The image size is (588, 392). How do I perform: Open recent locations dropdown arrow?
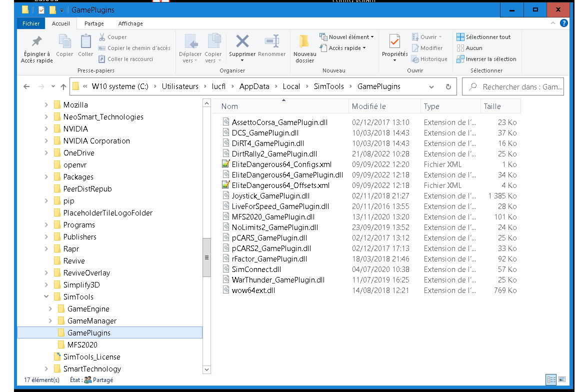coord(53,86)
